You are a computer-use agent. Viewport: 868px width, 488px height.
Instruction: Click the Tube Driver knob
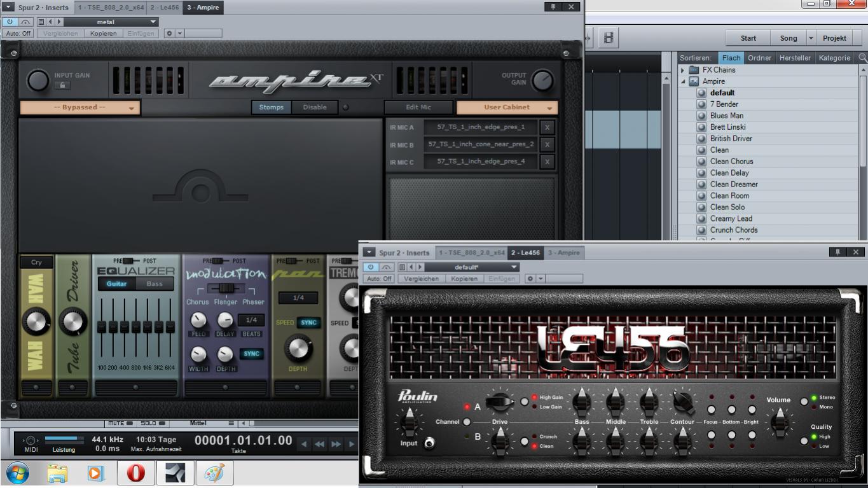pos(73,321)
